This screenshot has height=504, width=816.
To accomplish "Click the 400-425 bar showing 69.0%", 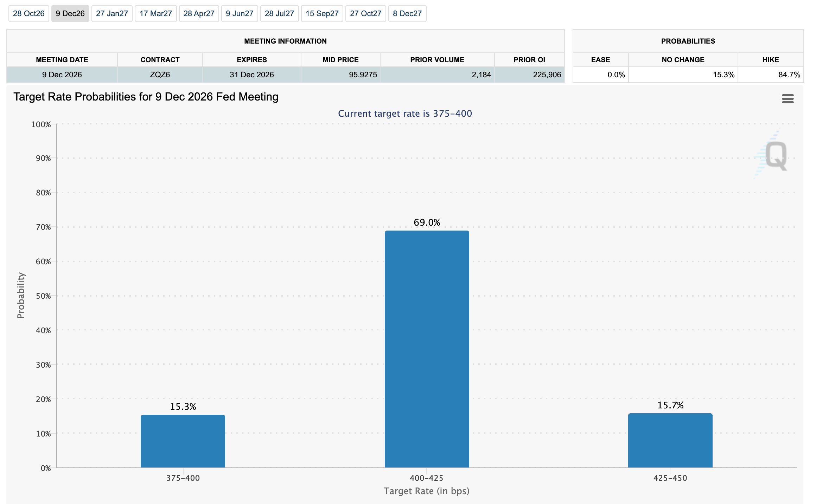I will [x=427, y=349].
